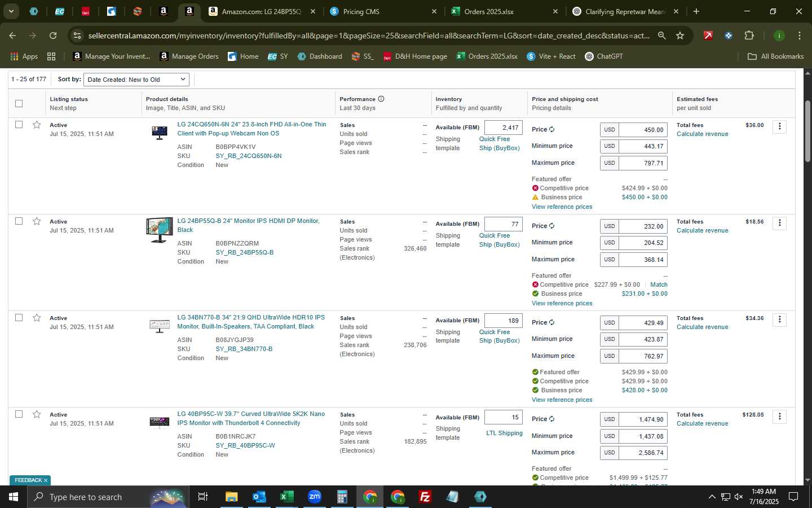Screen dimensions: 812x508
Task: Open LTL Shipping template link
Action: coord(504,433)
